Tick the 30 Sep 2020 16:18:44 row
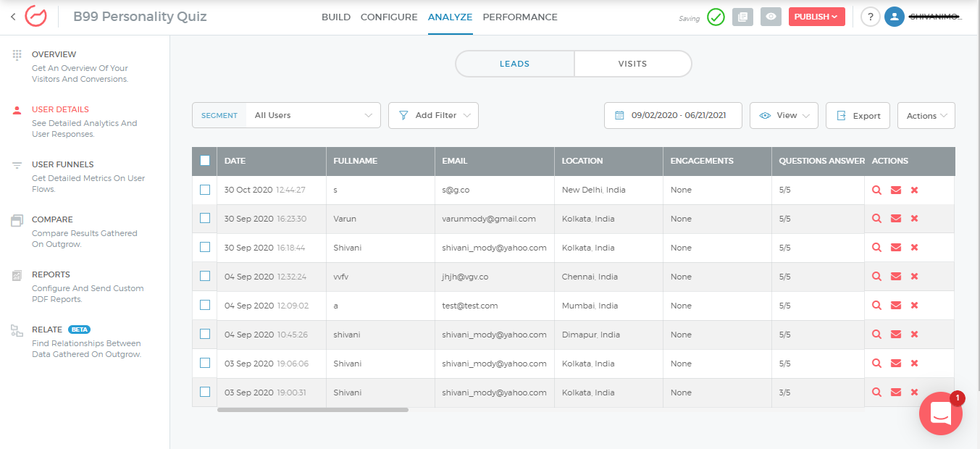980x449 pixels. (x=205, y=247)
